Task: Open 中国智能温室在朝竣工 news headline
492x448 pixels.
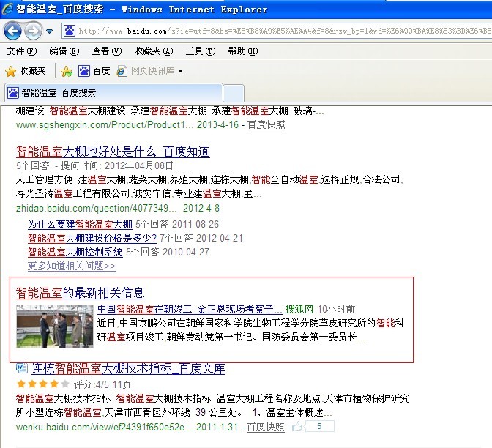Action: click(x=190, y=309)
